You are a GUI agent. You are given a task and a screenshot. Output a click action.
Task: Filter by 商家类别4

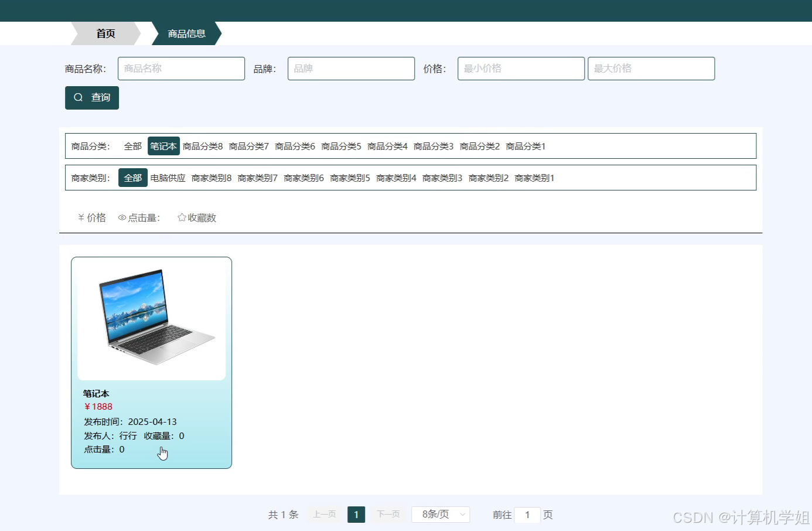pos(397,178)
